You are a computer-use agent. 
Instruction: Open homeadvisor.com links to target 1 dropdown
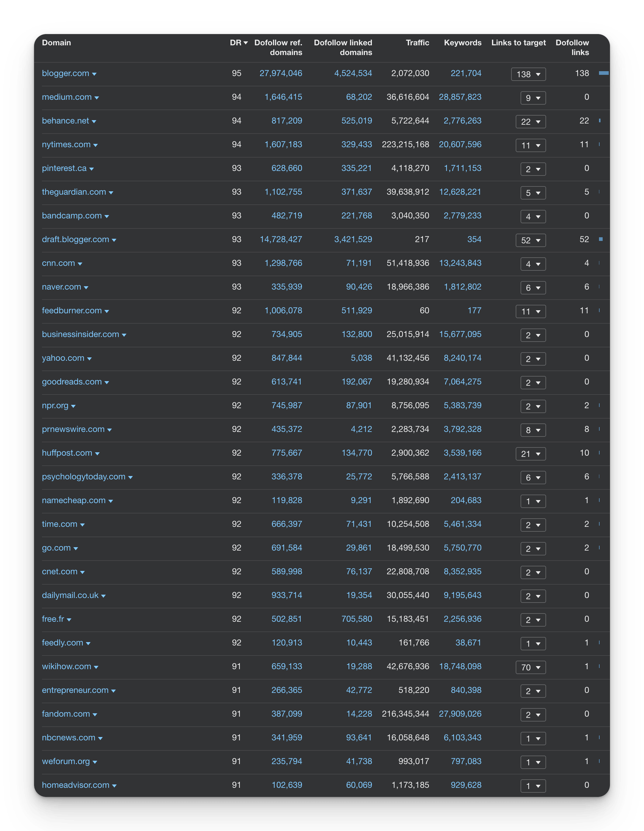533,786
